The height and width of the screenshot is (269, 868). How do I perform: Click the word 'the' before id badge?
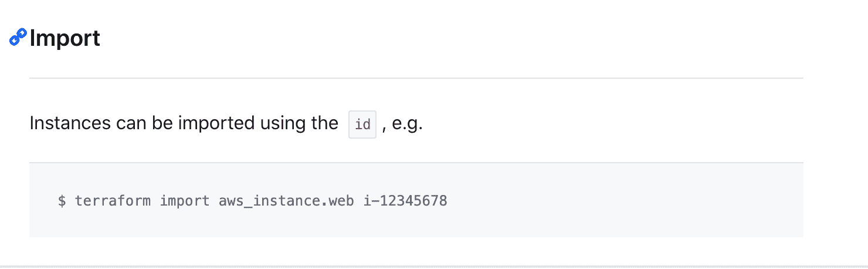point(324,124)
